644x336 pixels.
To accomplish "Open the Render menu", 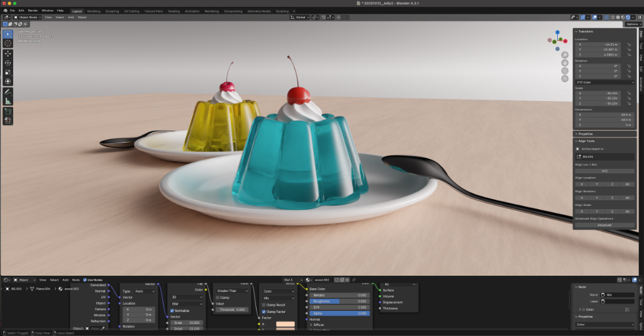I will click(x=33, y=11).
